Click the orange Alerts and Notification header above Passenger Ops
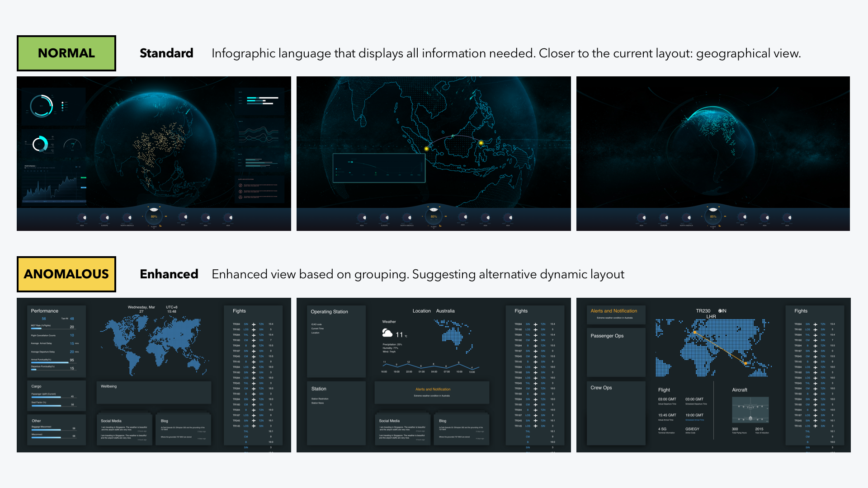Screen dimensions: 868x488 [x=613, y=311]
